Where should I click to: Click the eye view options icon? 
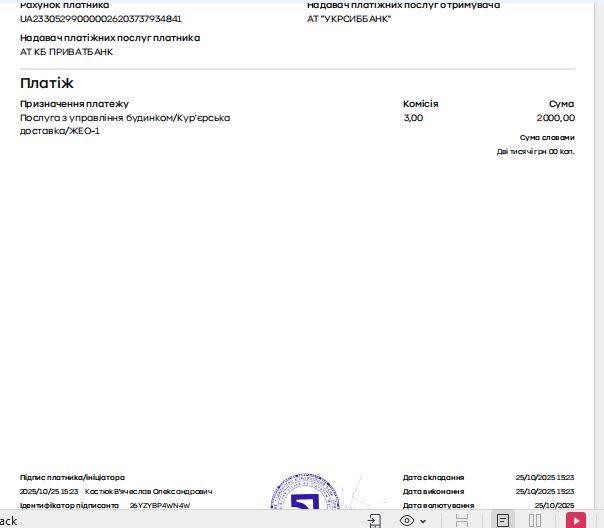pyautogui.click(x=407, y=521)
